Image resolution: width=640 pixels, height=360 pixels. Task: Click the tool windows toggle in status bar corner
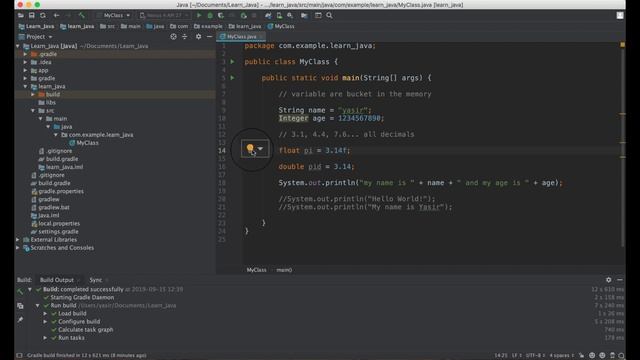point(19,356)
